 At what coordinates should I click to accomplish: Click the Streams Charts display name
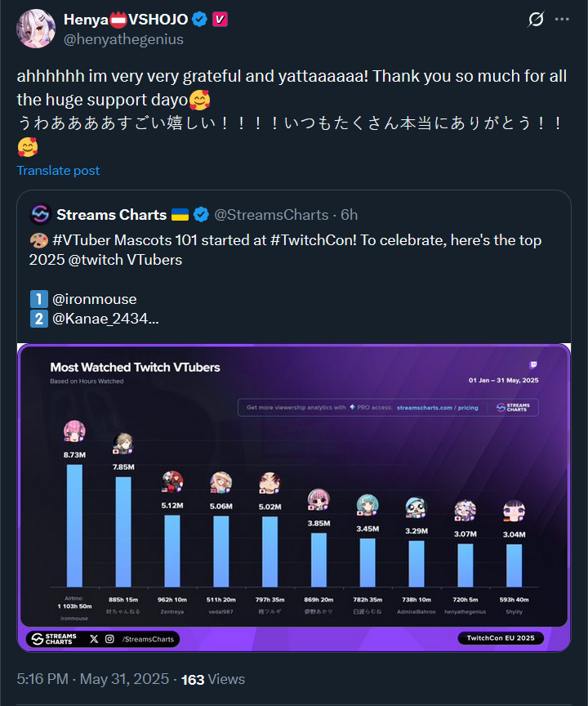[112, 215]
